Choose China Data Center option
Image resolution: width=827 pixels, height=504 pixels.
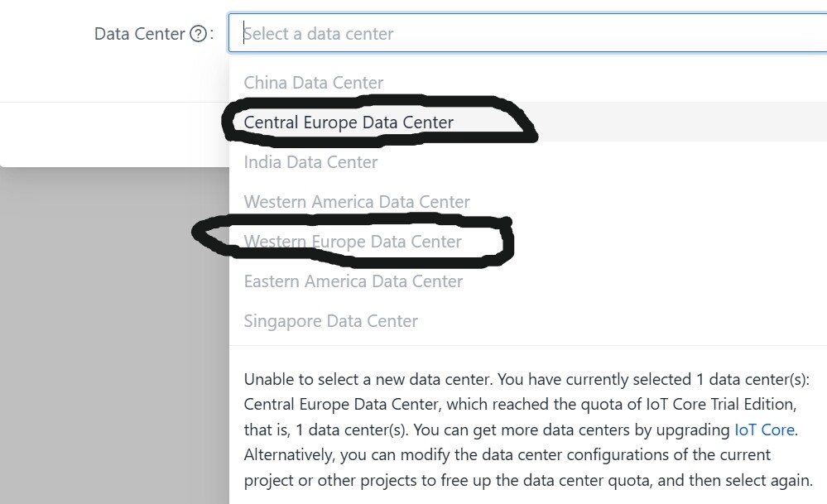point(314,83)
